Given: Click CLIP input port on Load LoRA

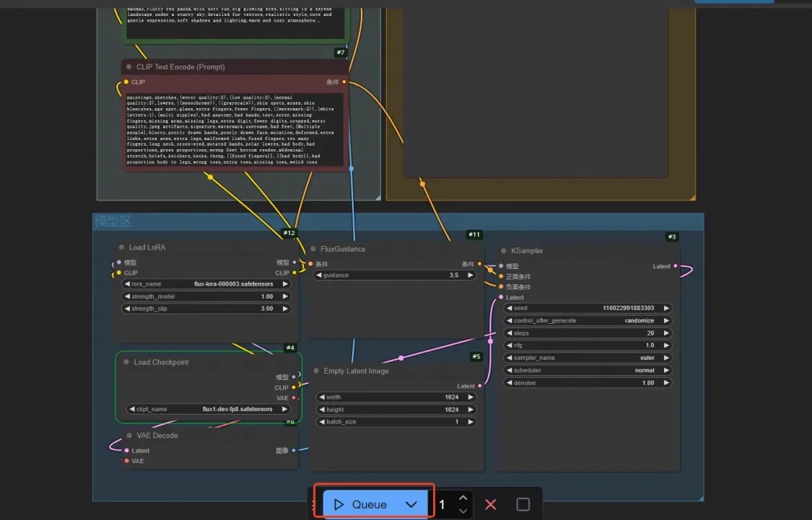Looking at the screenshot, I should [x=118, y=273].
